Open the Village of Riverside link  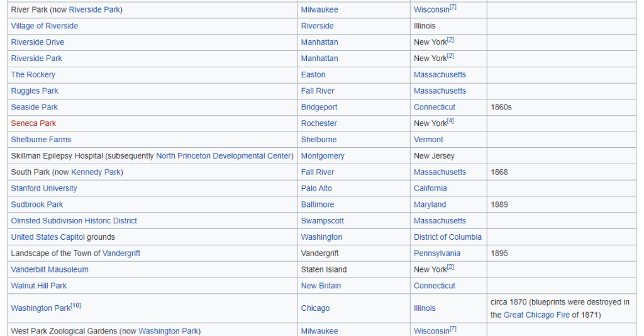click(44, 26)
